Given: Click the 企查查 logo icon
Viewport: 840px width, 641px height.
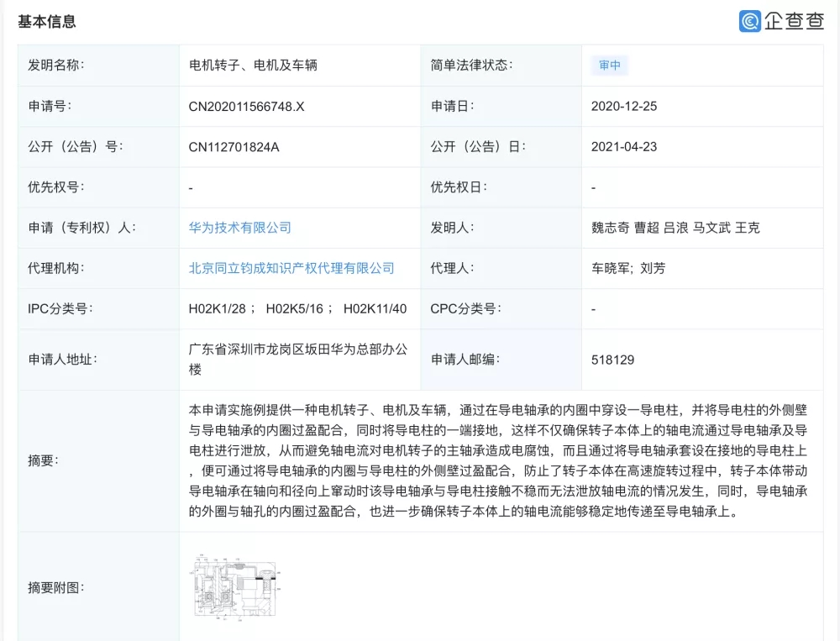Looking at the screenshot, I should tap(749, 22).
